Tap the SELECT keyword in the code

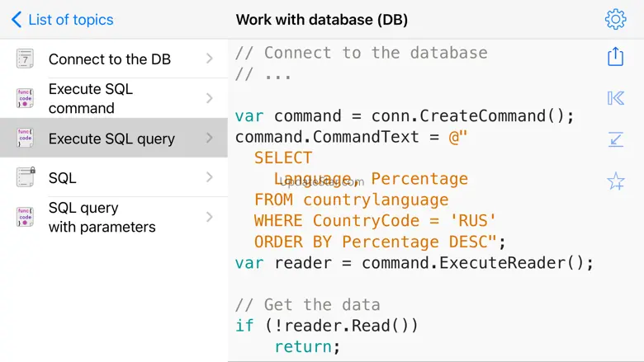[283, 157]
